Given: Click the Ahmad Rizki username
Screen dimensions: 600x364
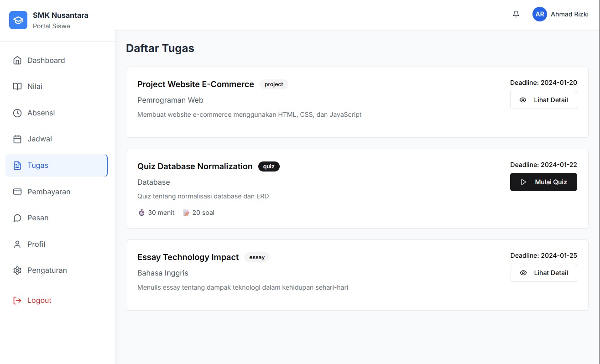Looking at the screenshot, I should click(569, 14).
